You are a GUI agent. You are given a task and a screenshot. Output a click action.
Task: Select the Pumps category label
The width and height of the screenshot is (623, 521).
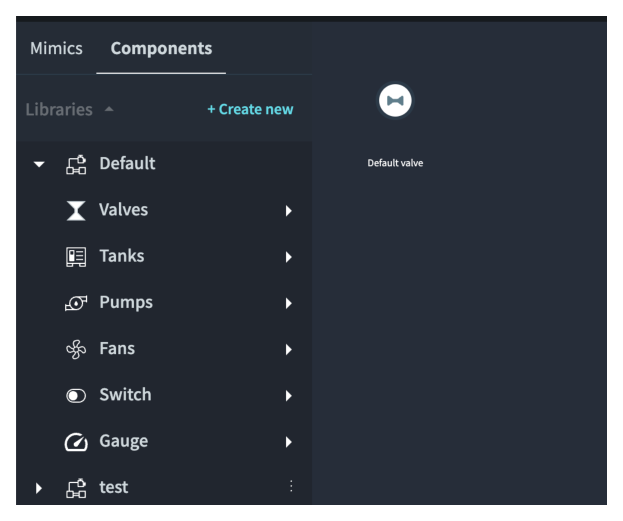click(x=126, y=302)
